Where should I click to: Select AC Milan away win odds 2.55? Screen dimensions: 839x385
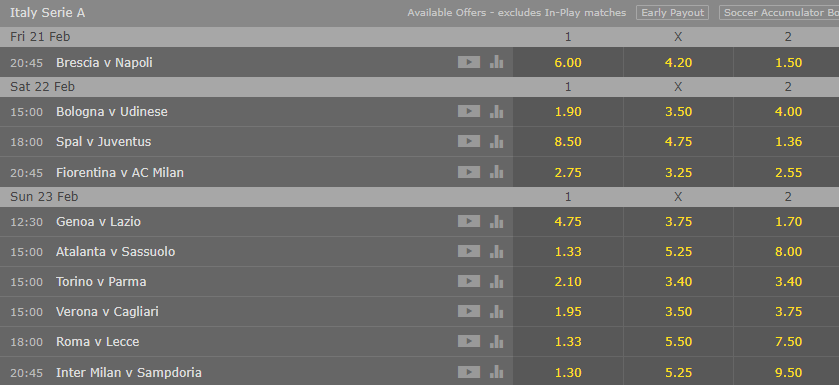788,172
